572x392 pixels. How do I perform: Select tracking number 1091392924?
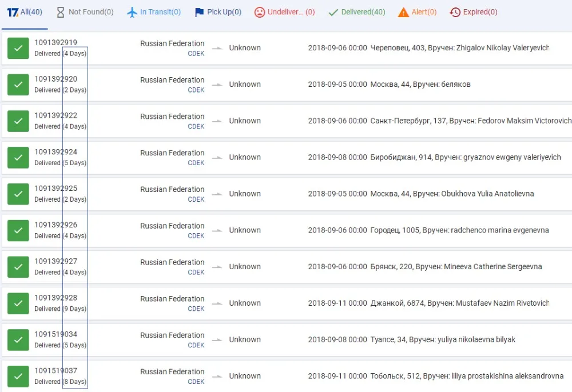56,152
